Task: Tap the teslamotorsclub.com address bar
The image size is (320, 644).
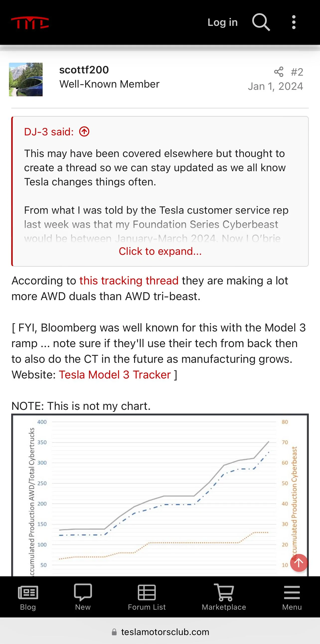Action: click(160, 632)
